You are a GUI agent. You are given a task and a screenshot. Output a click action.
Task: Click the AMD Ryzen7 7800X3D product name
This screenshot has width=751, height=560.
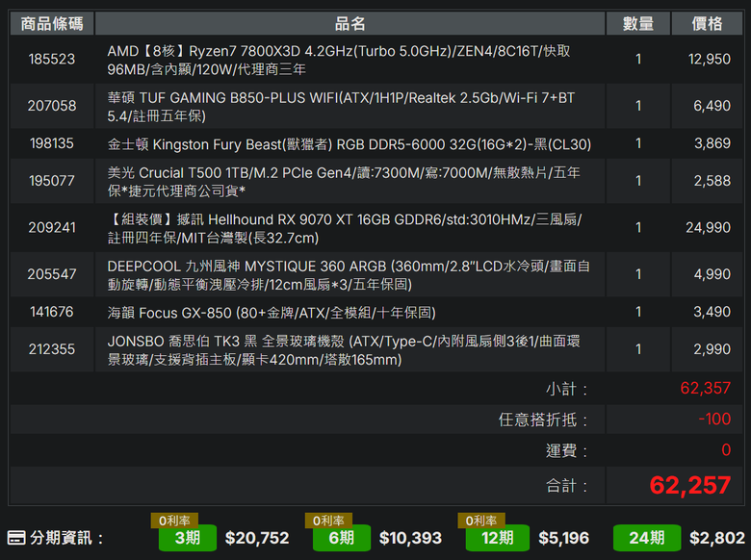click(x=339, y=61)
